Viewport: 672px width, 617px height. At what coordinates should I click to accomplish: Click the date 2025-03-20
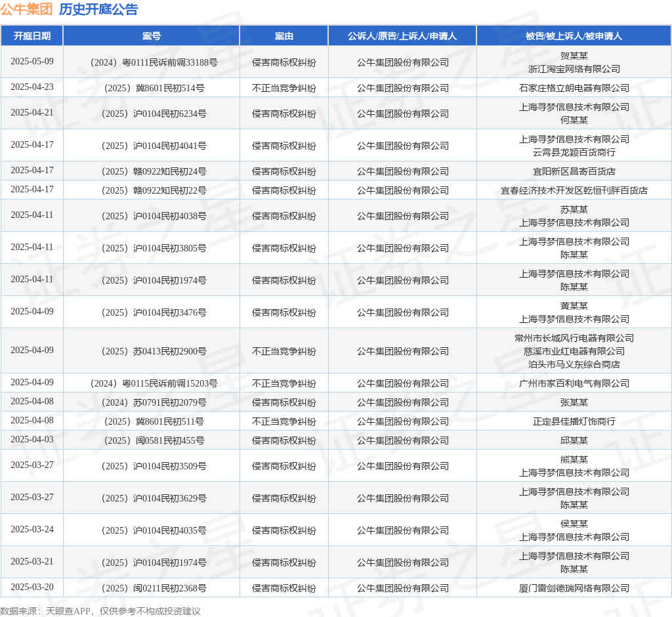(x=32, y=587)
